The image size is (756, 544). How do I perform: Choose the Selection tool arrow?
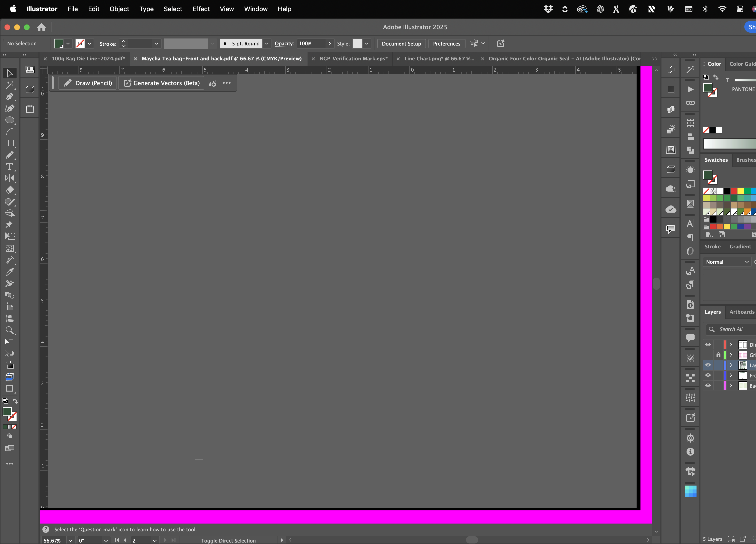(9, 73)
